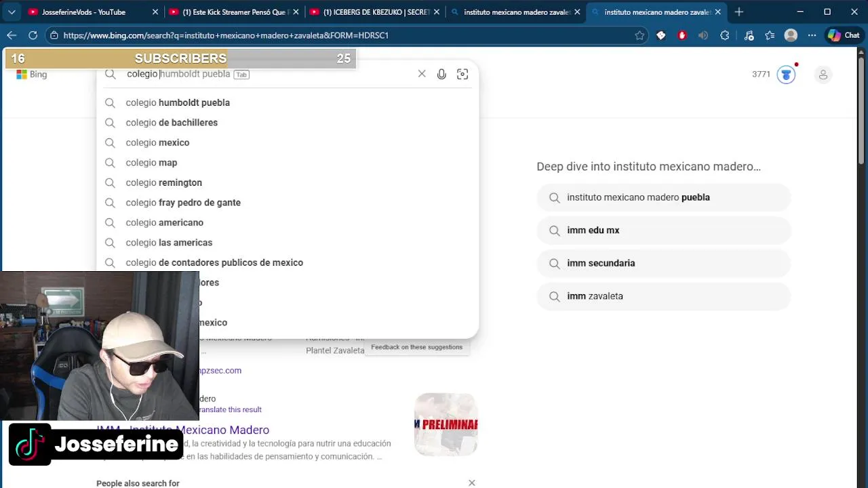This screenshot has width=868, height=488.
Task: Switch to fourth instituto mexicano madero tab
Action: click(515, 12)
